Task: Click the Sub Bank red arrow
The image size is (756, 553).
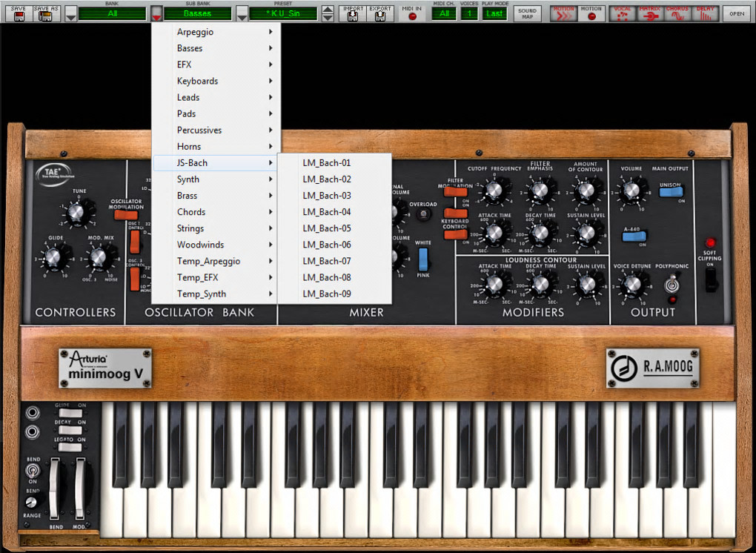Action: 156,14
